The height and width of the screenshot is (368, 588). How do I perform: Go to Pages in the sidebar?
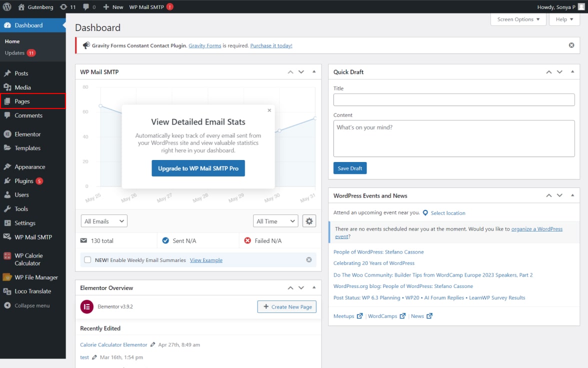[x=33, y=101]
